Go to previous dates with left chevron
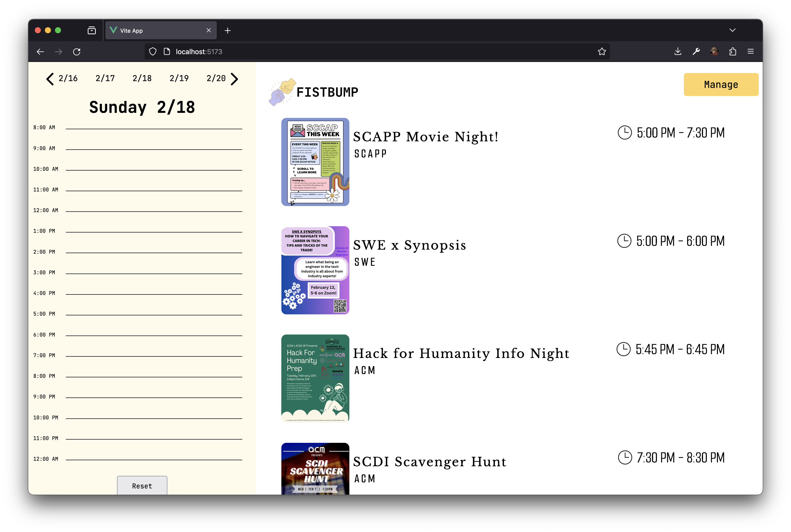The height and width of the screenshot is (532, 791). point(50,79)
